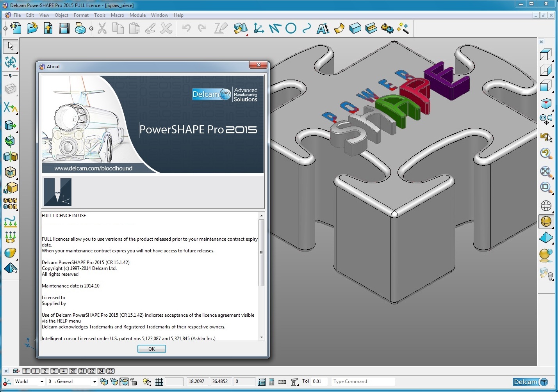Select the Surface creation tool

339,28
